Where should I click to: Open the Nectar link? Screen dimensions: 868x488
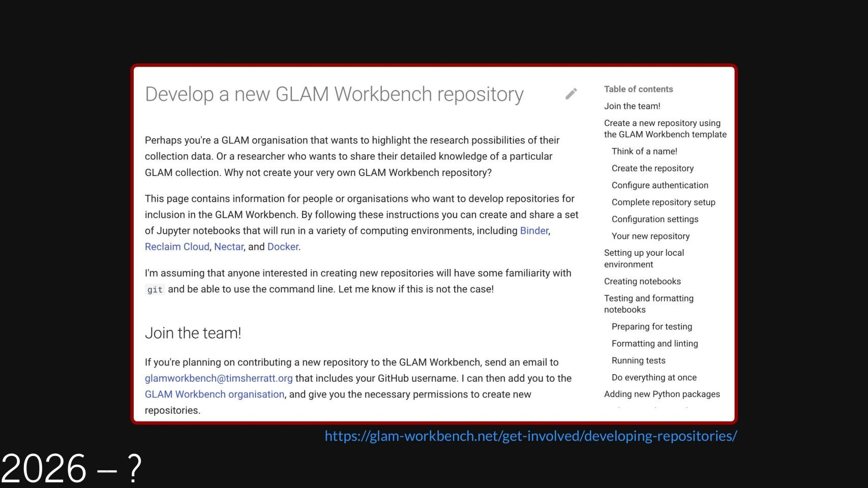pos(229,247)
